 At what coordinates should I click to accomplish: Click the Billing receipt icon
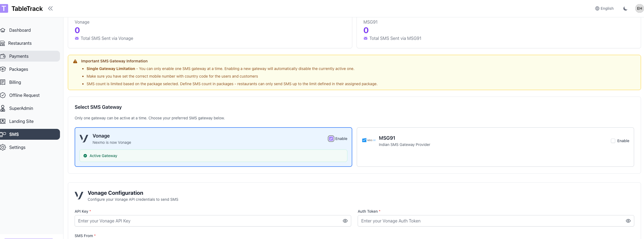[3, 82]
